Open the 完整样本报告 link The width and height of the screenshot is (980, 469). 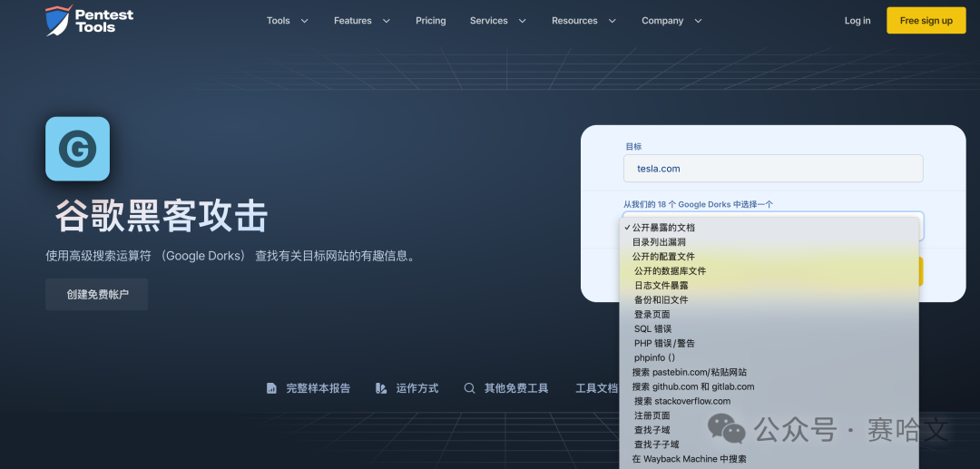click(318, 388)
